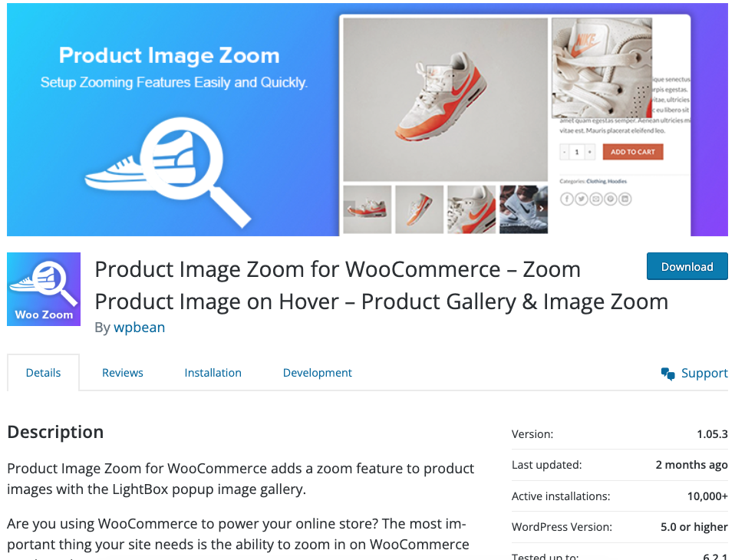Decrease quantity with the minus stepper

click(565, 152)
